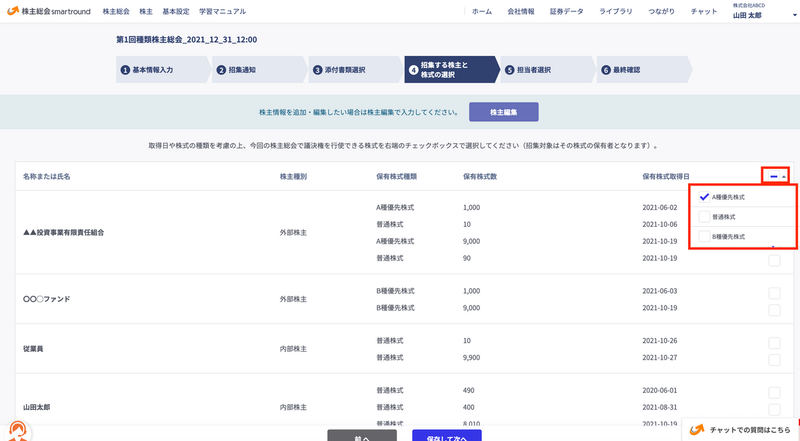Screen dimensions: 800x441
Task: Click the 保有株式取得日 column header
Action: pyautogui.click(x=665, y=177)
